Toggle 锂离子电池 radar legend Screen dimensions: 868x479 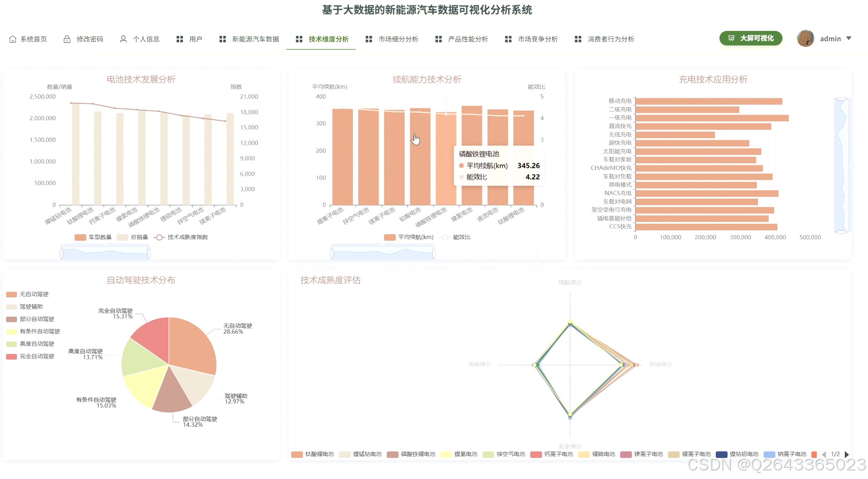click(689, 454)
